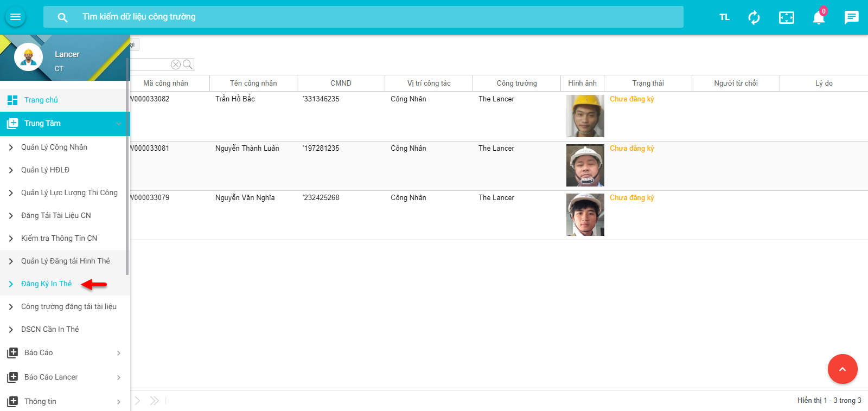Expand the Thông tin menu
Image resolution: width=868 pixels, height=411 pixels.
(x=118, y=402)
